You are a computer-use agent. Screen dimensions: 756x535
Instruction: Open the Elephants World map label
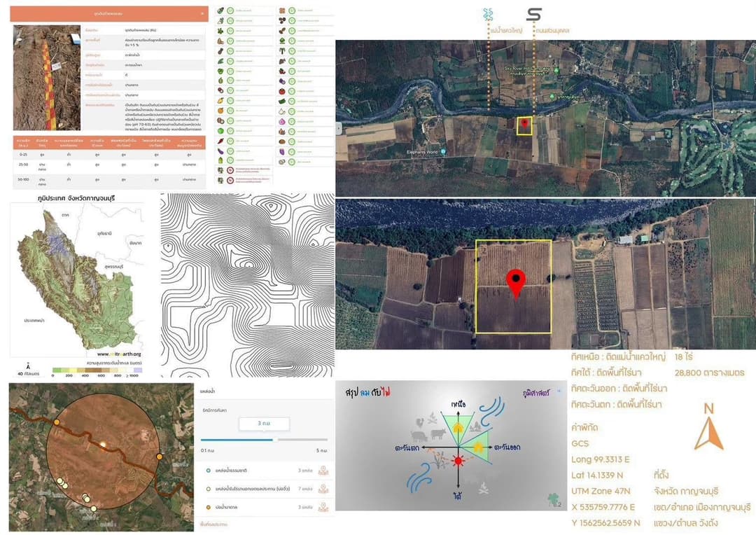[422, 152]
